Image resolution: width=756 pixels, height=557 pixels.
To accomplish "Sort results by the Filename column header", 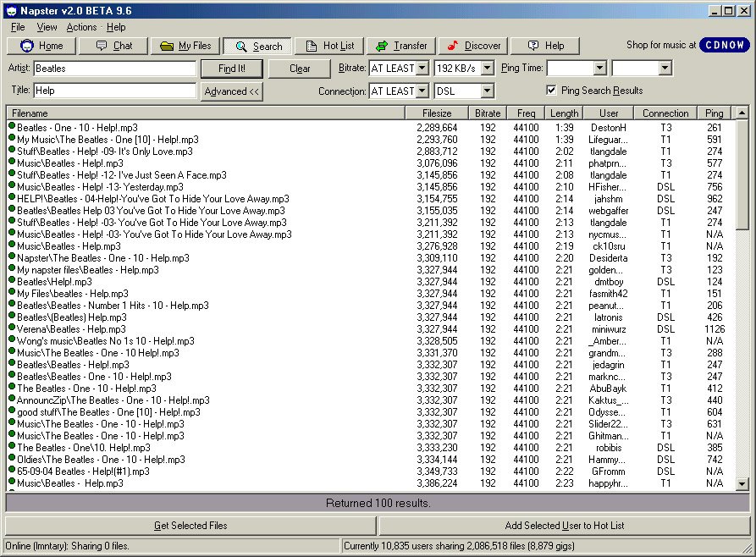I will coord(206,113).
